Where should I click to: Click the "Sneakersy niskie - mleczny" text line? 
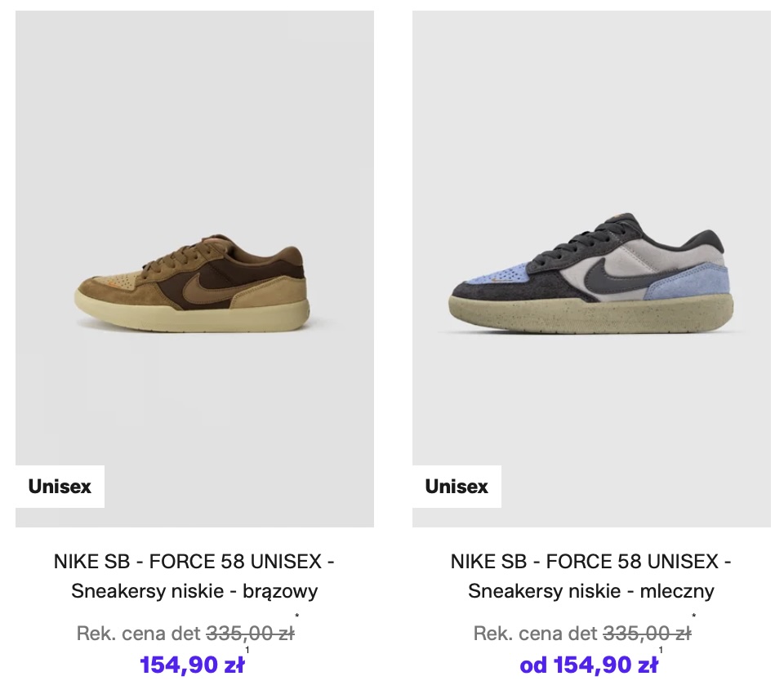tap(591, 590)
